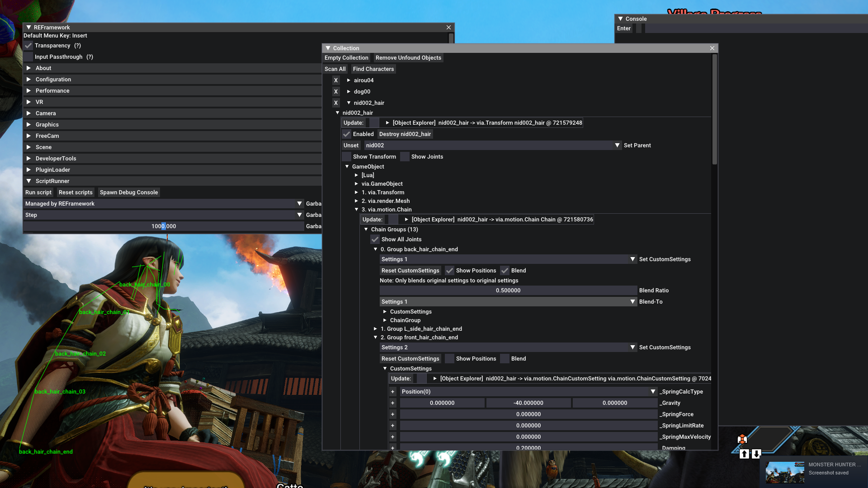Remove dog00 from collection via X
Viewport: 868px width, 488px height.
(x=336, y=92)
